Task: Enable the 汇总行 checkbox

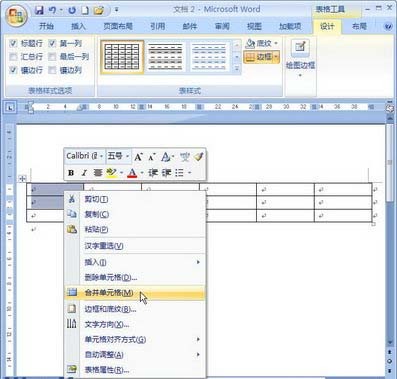Action: (13, 57)
